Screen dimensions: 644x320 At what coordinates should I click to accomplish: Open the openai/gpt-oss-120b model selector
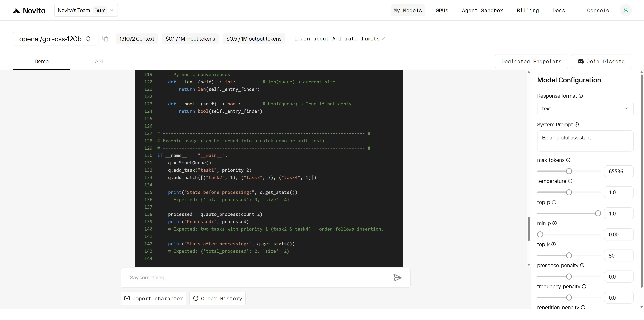[56, 39]
